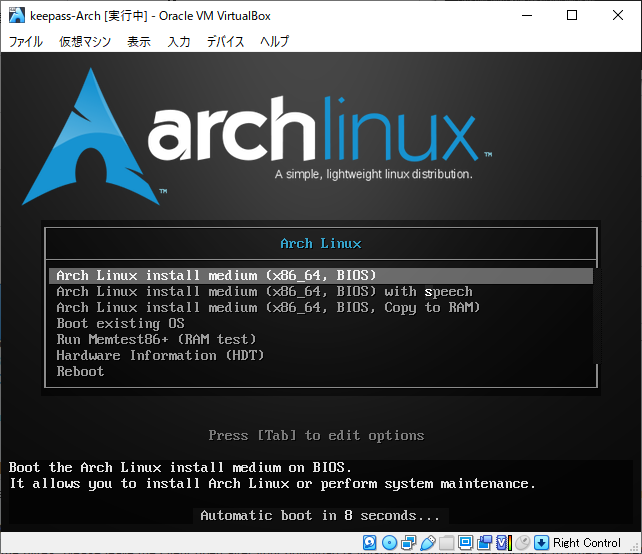This screenshot has height=554, width=642.
Task: Open the ヘルプ menu
Action: (275, 42)
